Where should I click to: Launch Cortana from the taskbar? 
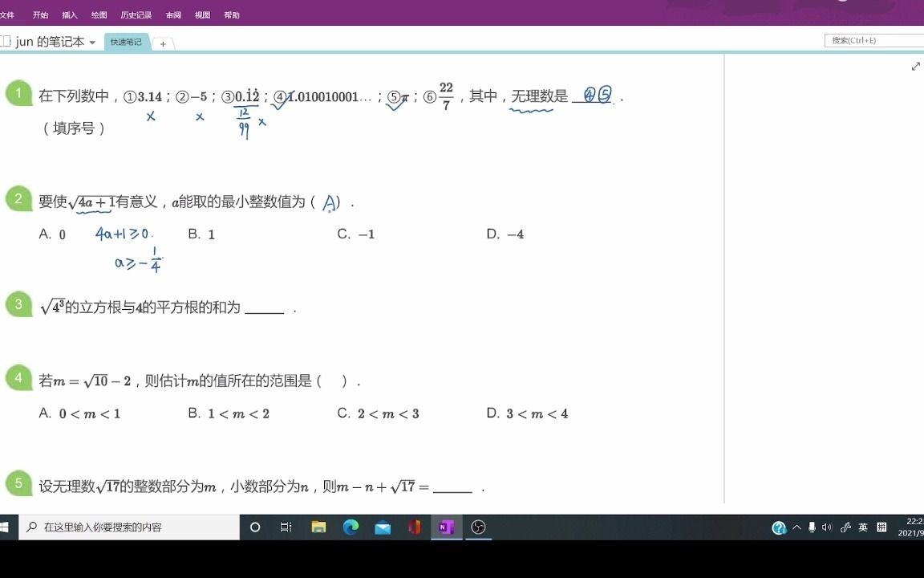tap(255, 528)
